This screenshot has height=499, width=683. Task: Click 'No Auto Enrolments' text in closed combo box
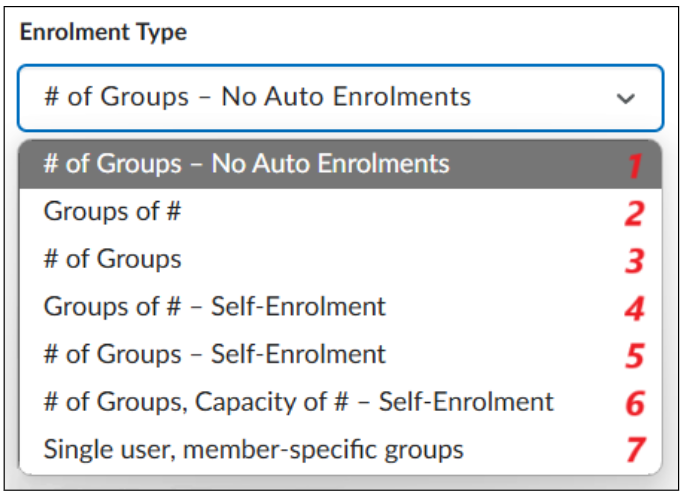pyautogui.click(x=346, y=96)
